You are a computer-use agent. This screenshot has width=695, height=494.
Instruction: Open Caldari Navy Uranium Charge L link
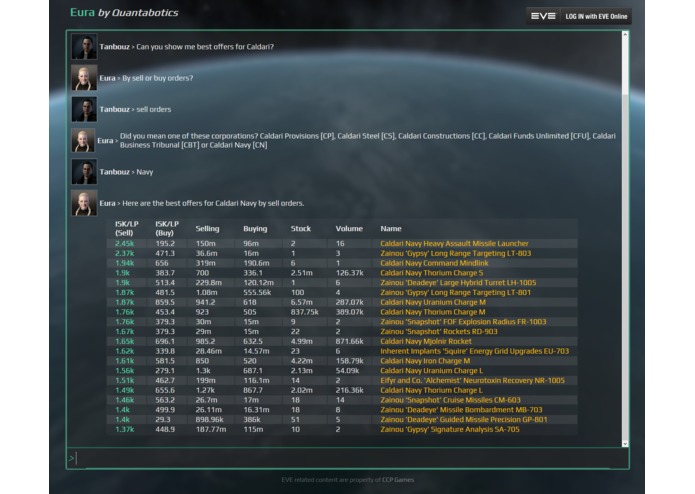431,370
